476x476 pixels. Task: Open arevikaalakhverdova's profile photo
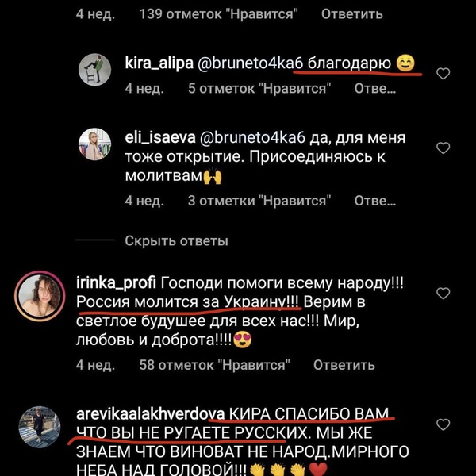40,427
